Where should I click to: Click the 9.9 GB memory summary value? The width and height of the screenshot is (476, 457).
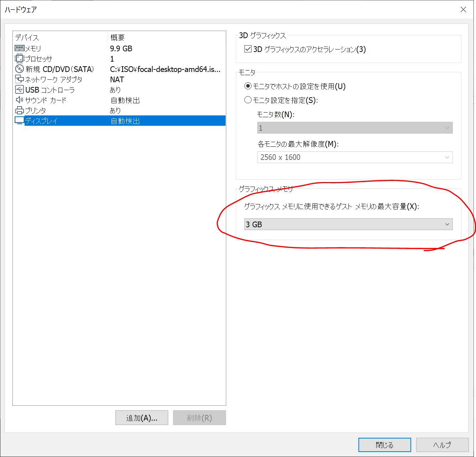121,48
